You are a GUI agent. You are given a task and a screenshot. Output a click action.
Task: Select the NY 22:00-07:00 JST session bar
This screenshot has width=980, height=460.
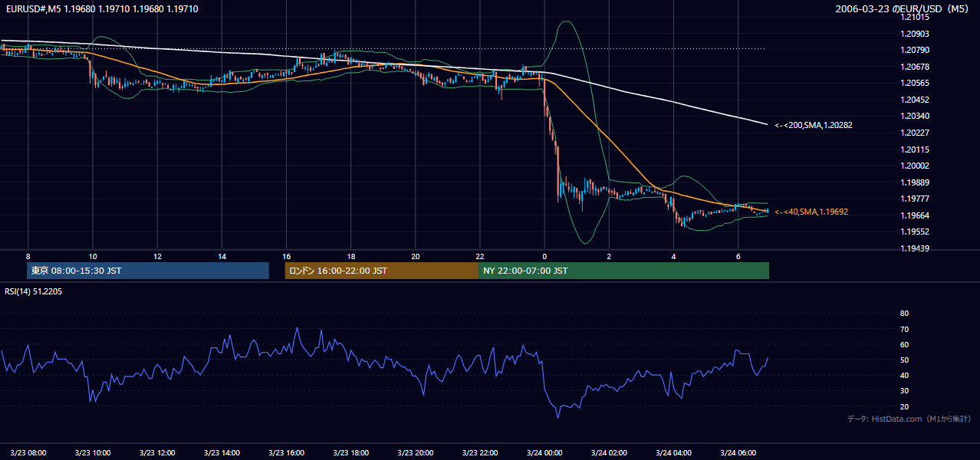tap(623, 271)
